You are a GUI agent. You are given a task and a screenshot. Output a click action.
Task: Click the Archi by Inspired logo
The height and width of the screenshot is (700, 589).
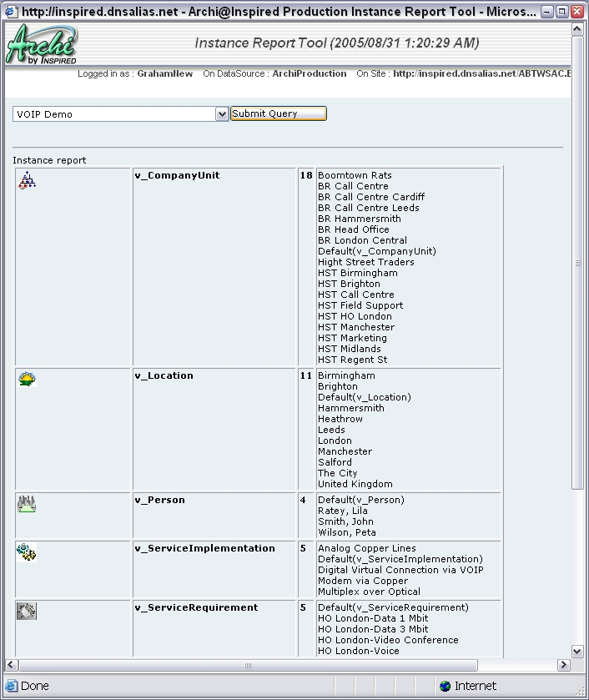tap(42, 44)
